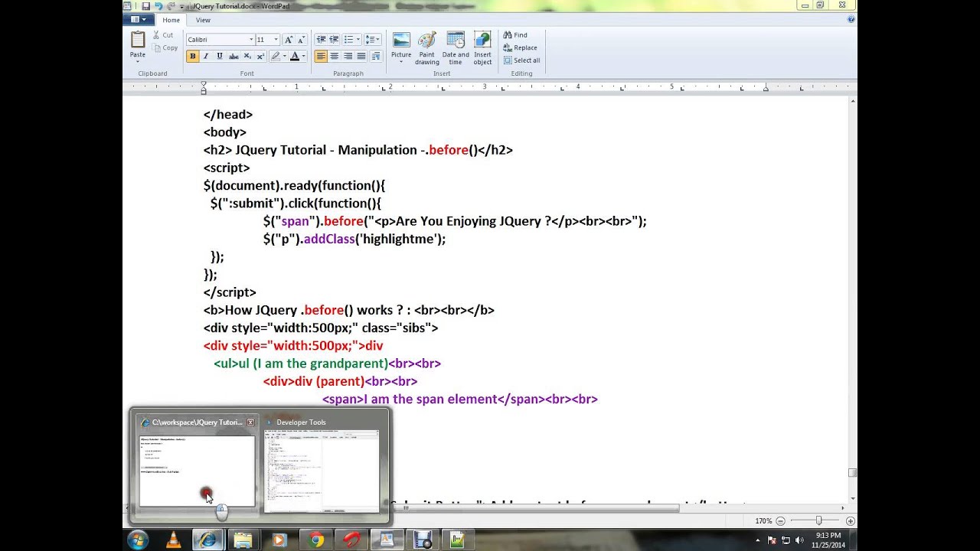Click Find in Editing group
Viewport: 980px width, 551px height.
(515, 35)
